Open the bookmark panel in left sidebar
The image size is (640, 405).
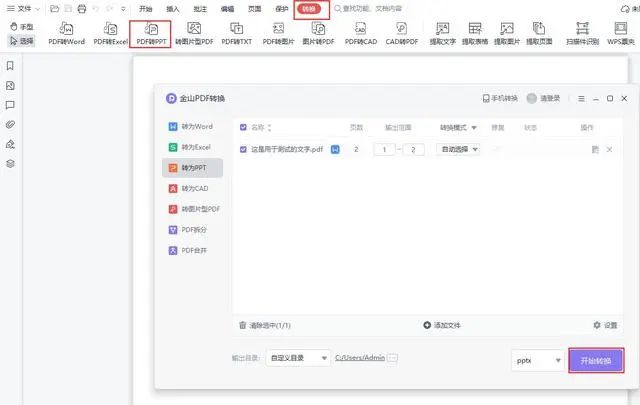tap(10, 66)
